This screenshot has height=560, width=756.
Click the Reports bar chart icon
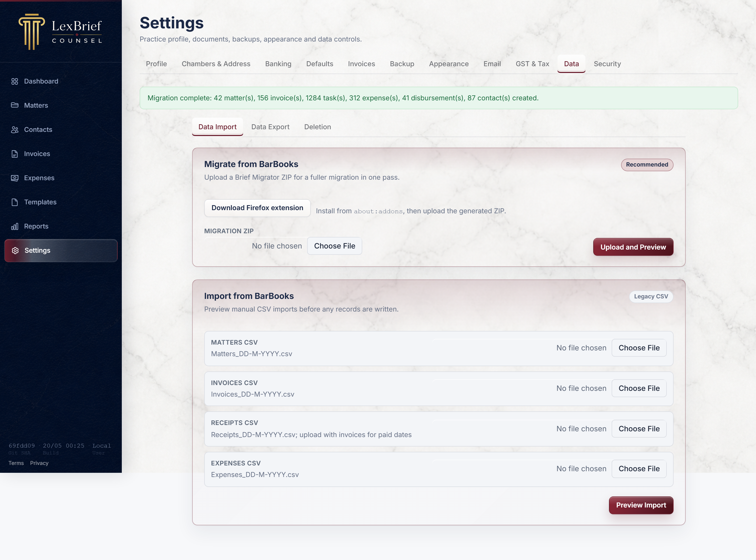[x=14, y=226]
